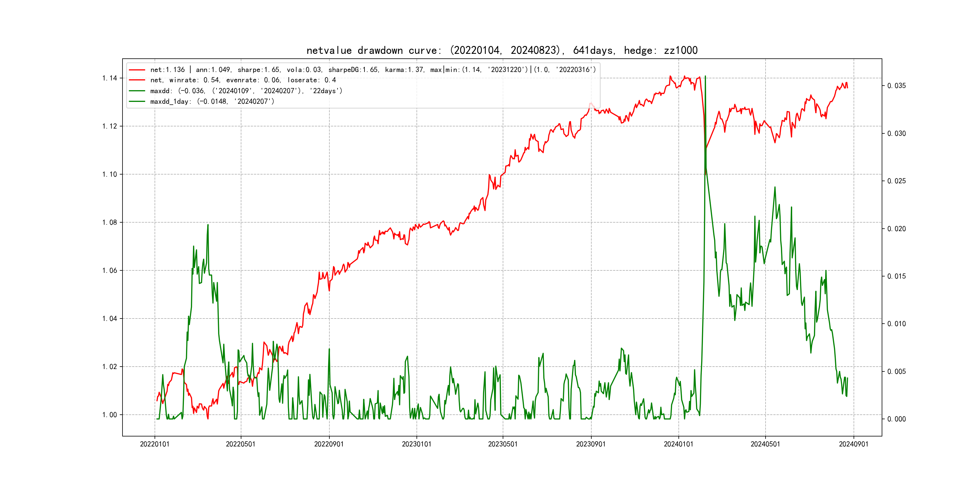Click the 0.000 right y-axis label
980x490 pixels.
pyautogui.click(x=896, y=419)
